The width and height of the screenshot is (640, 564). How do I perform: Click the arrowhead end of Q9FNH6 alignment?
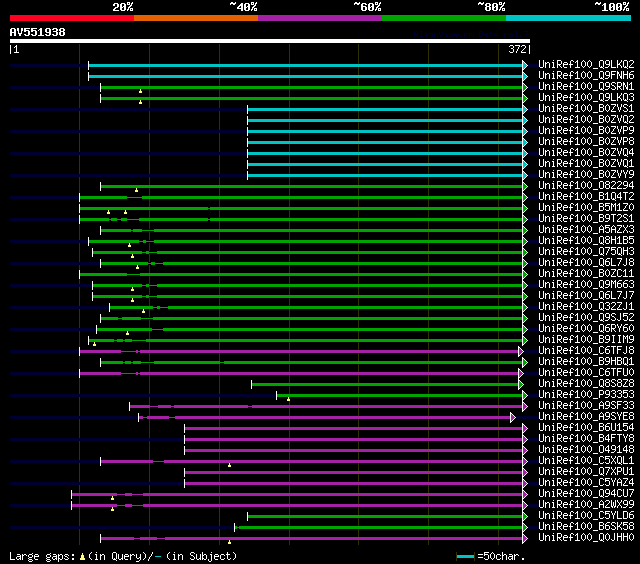coord(525,76)
